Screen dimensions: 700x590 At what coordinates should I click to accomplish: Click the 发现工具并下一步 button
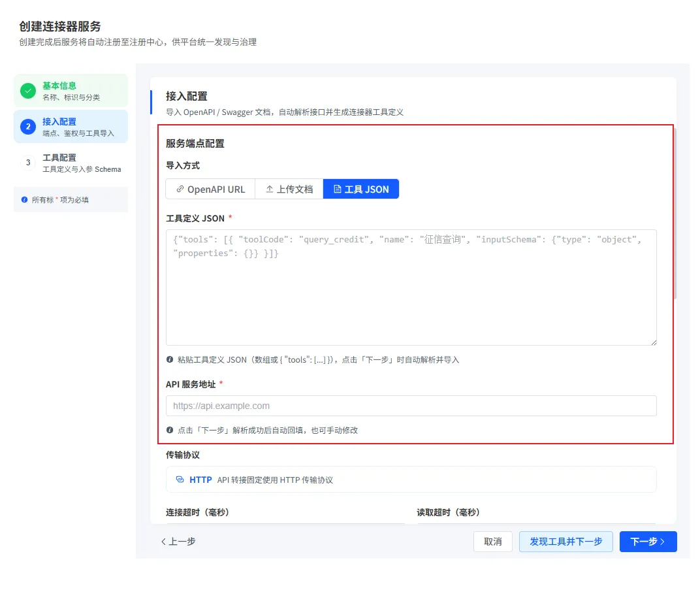(566, 542)
